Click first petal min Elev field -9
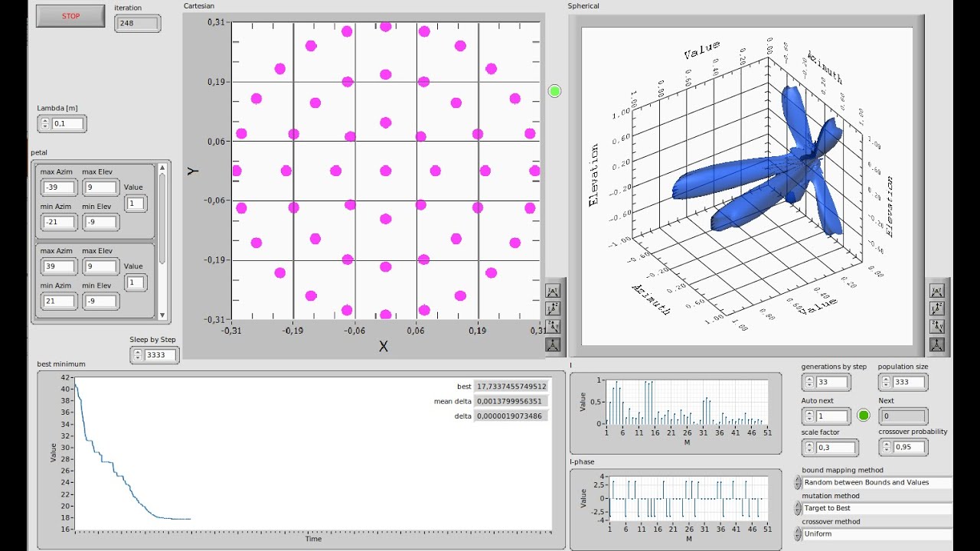Viewport: 980px width, 551px height. pyautogui.click(x=100, y=223)
